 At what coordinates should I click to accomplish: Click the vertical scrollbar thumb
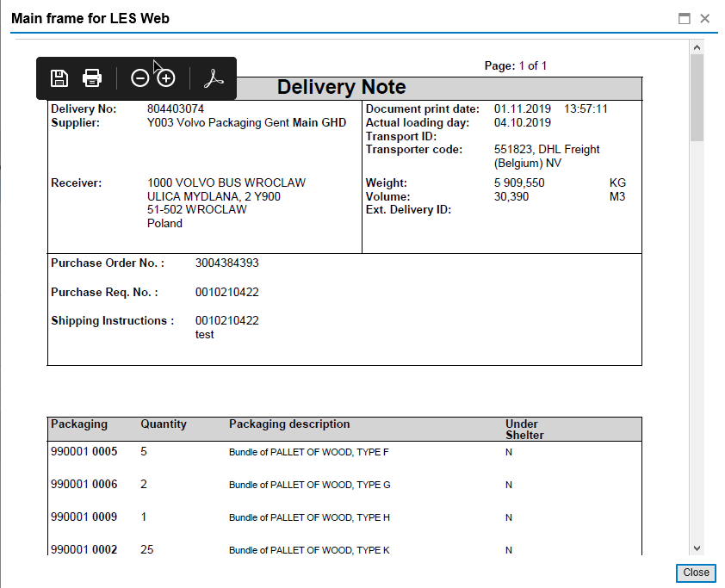[697, 97]
